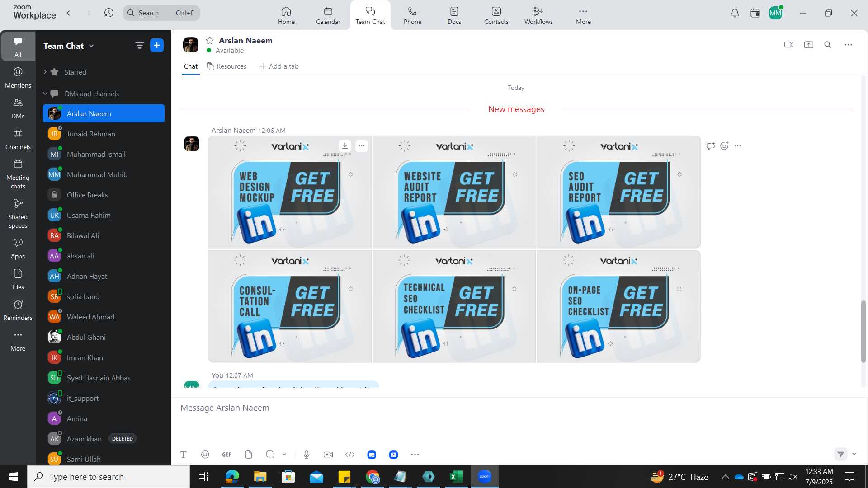The width and height of the screenshot is (868, 488).
Task: Switch to the Workflows tab
Action: coord(538,15)
